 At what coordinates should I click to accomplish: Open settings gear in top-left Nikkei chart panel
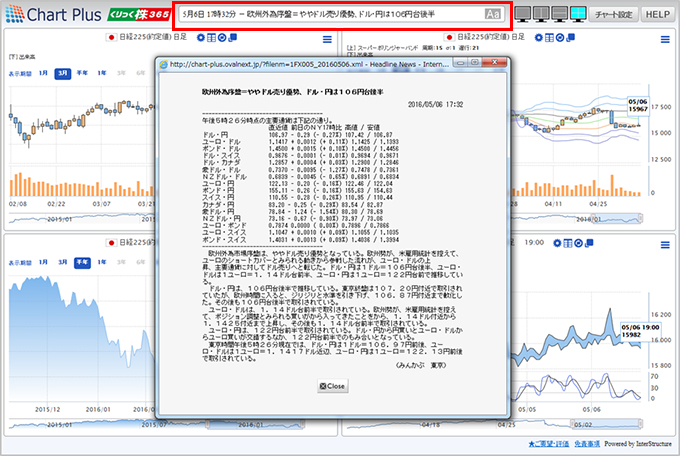point(201,38)
